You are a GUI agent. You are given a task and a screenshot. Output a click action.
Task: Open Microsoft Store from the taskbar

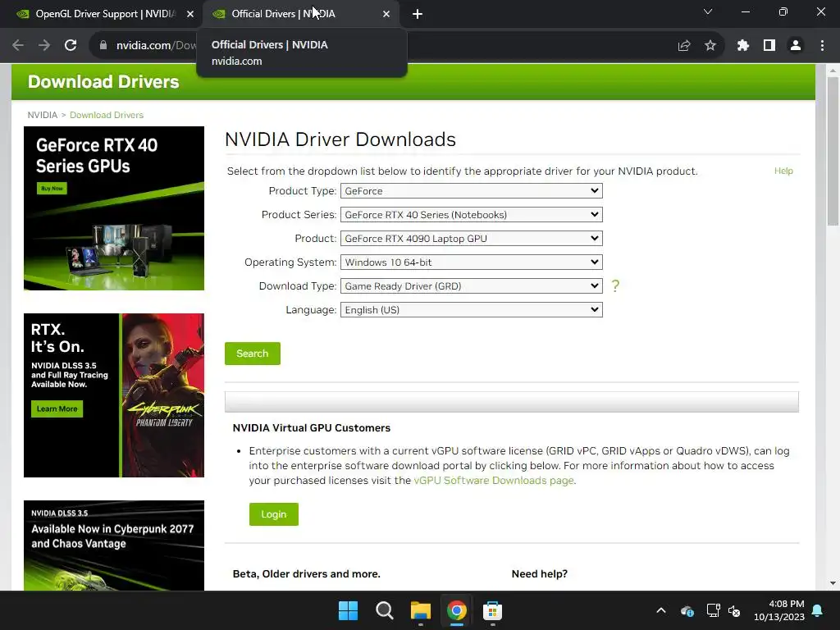pos(492,610)
